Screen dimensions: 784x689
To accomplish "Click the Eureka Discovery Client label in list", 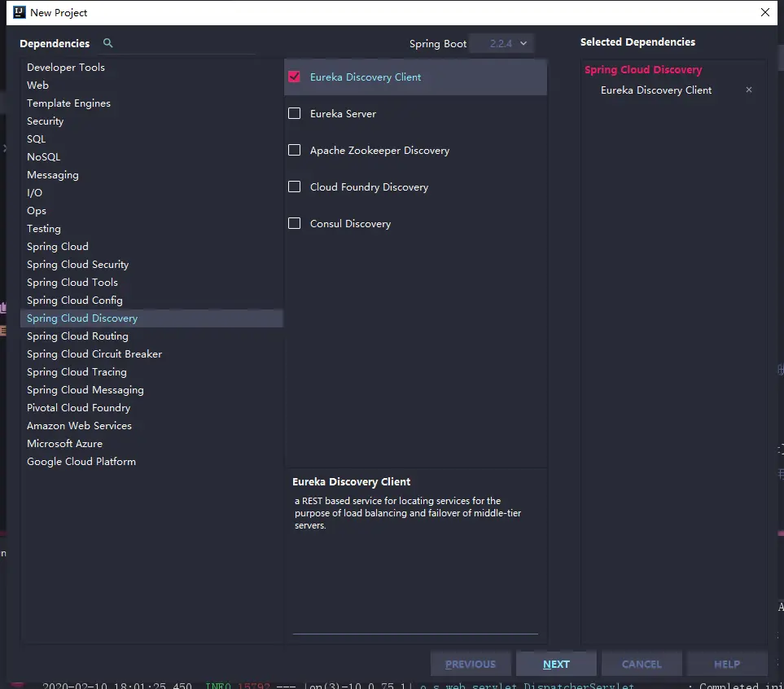I will tap(366, 77).
